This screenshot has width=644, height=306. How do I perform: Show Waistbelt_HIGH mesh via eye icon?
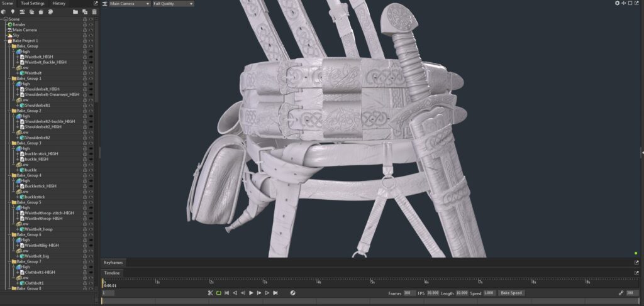pos(91,57)
